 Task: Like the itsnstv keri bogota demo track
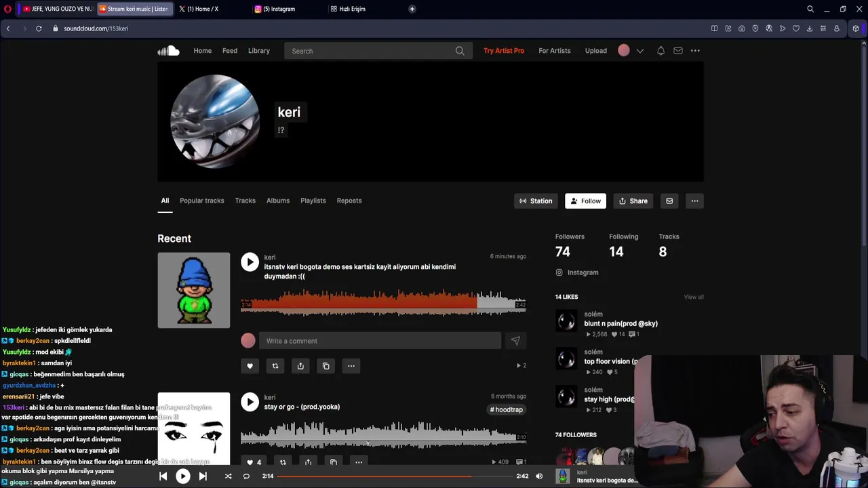(250, 366)
